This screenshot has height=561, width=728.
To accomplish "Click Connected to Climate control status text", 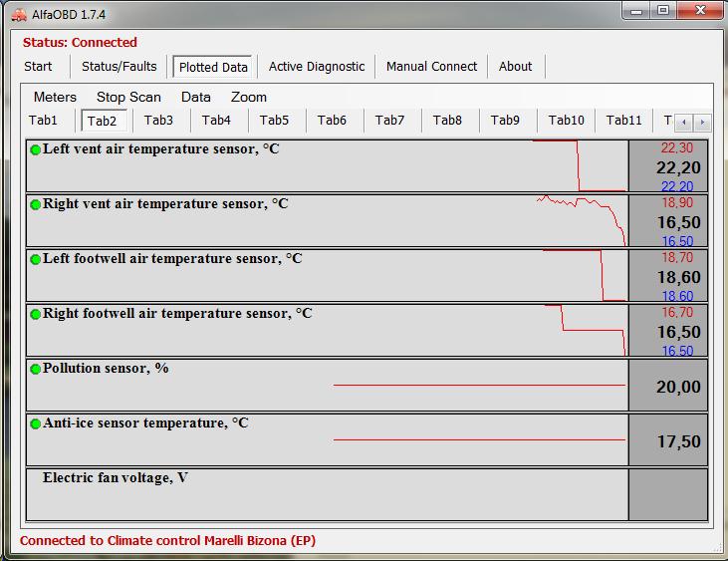I will tap(167, 540).
